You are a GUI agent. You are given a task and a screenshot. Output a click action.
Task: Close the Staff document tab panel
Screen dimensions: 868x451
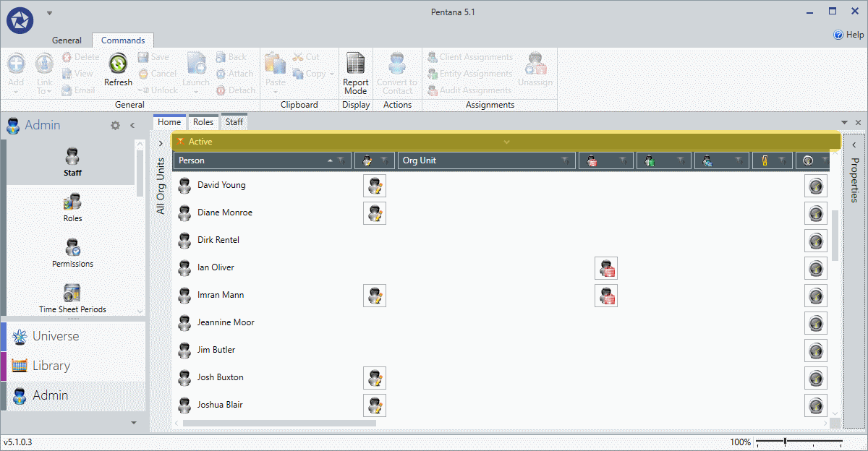(859, 123)
